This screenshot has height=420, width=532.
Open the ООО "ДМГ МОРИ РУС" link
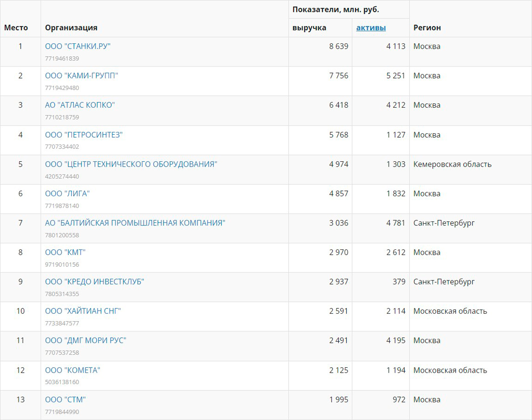point(86,341)
